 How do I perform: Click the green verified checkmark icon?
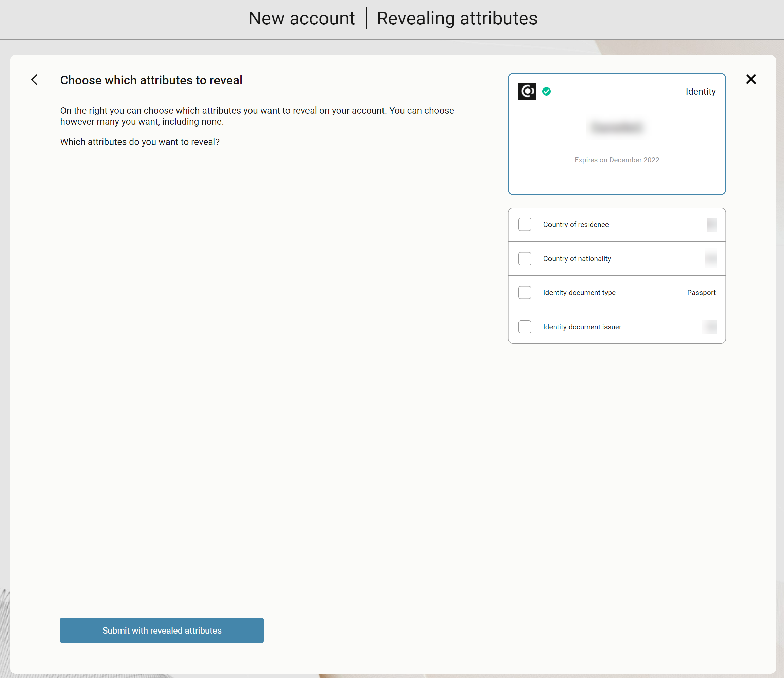point(547,91)
